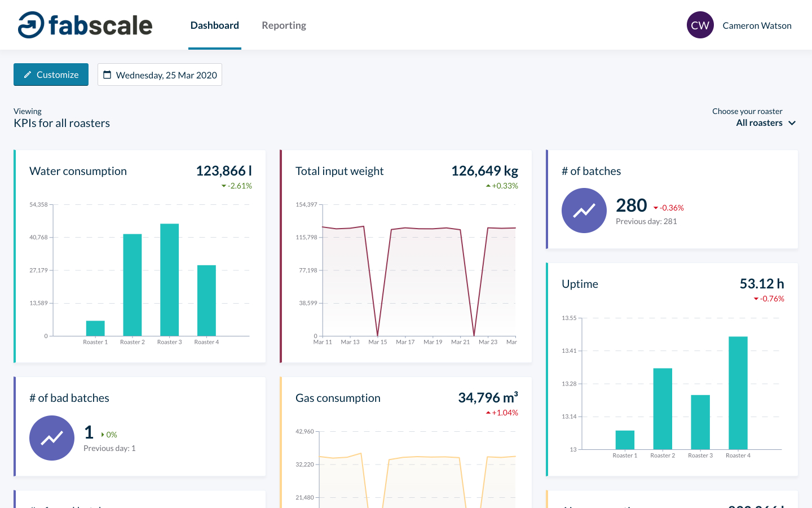Click the 34,796 m³ gas value

pos(488,397)
